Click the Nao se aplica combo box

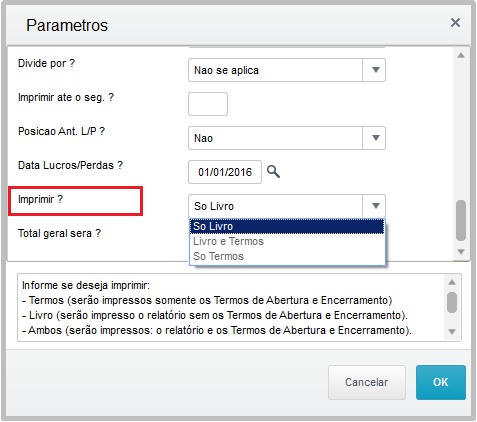(287, 70)
